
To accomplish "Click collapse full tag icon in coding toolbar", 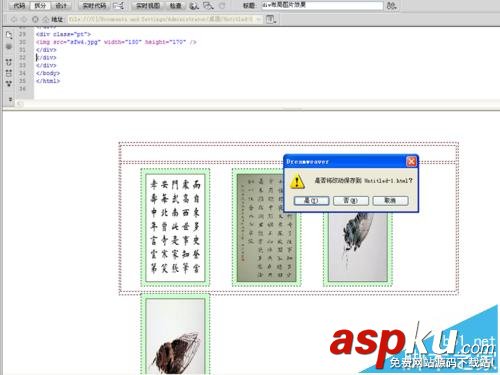I will (x=9, y=62).
